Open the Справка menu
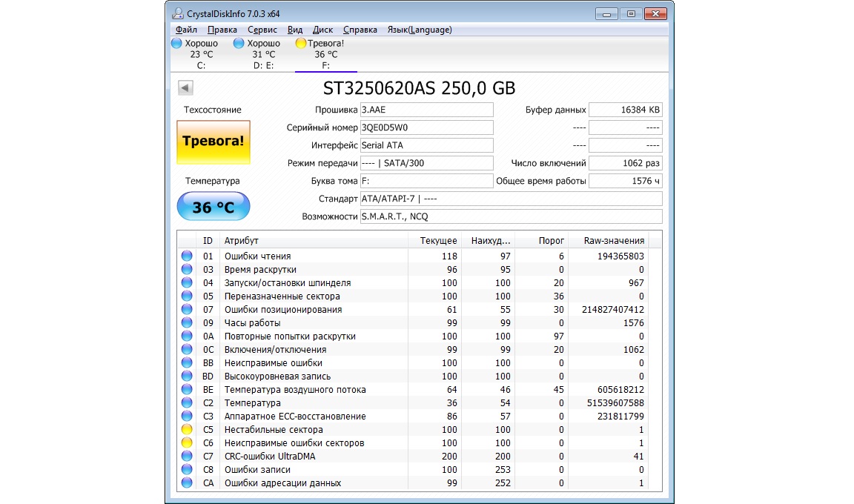854x504 pixels. 360,30
